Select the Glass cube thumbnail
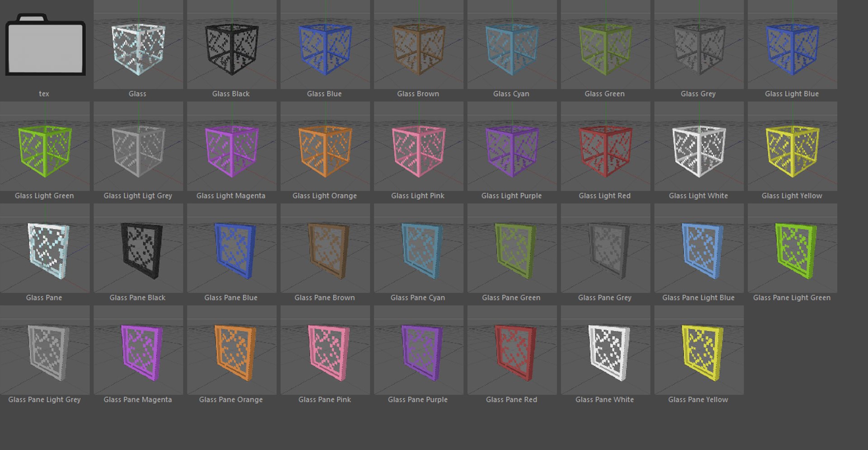This screenshot has width=868, height=450. (138, 44)
